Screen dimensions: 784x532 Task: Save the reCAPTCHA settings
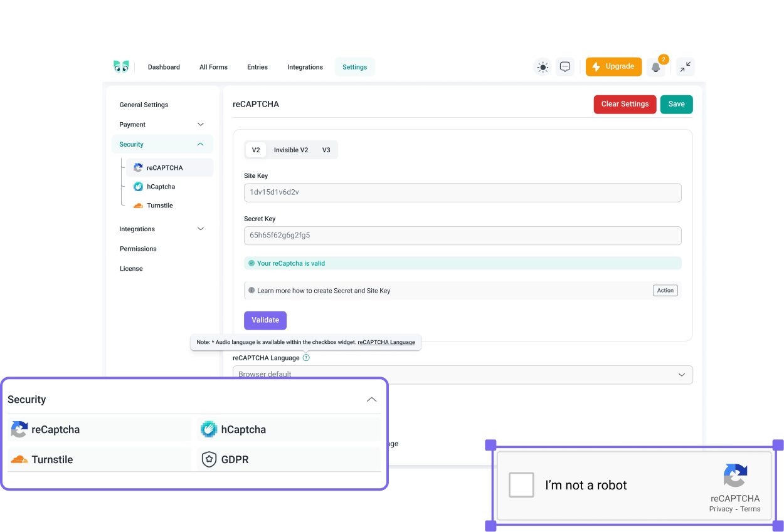coord(677,104)
